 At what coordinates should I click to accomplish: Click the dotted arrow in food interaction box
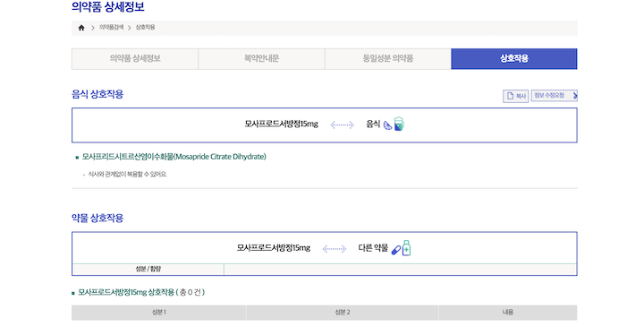point(342,125)
